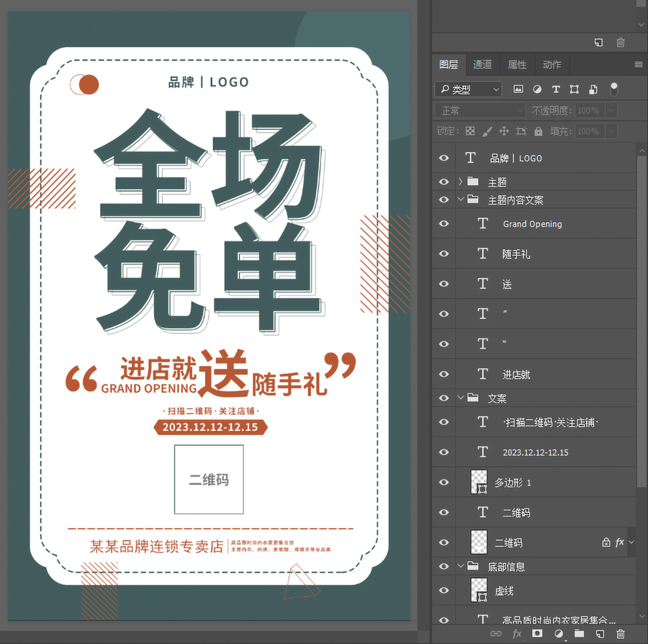Click type icon of Grand Opening layer
648x644 pixels.
[x=482, y=223]
